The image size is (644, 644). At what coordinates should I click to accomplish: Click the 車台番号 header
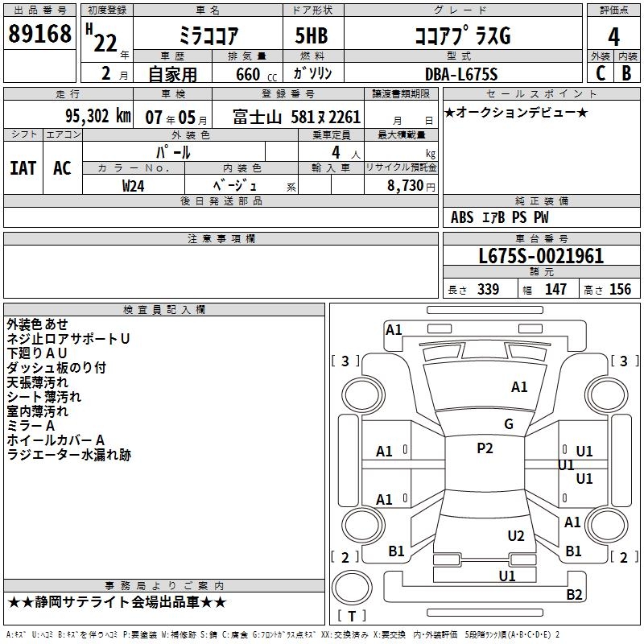point(542,238)
